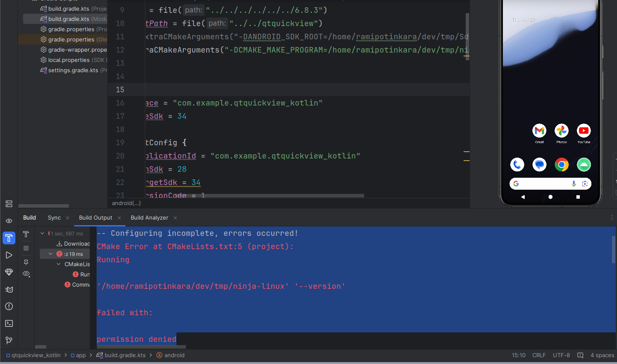
Task: Open the sidebar eye tool window icon
Action: coord(9,221)
